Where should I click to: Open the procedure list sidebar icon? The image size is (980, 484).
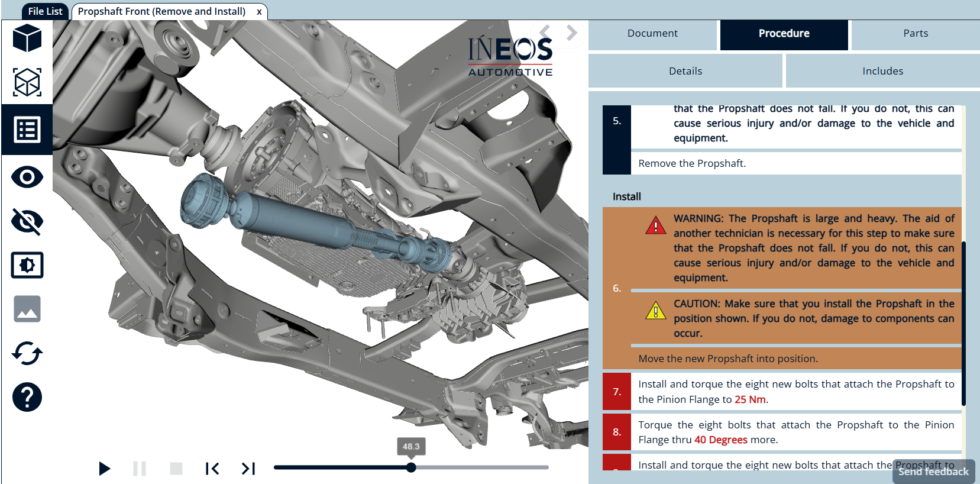point(27,130)
